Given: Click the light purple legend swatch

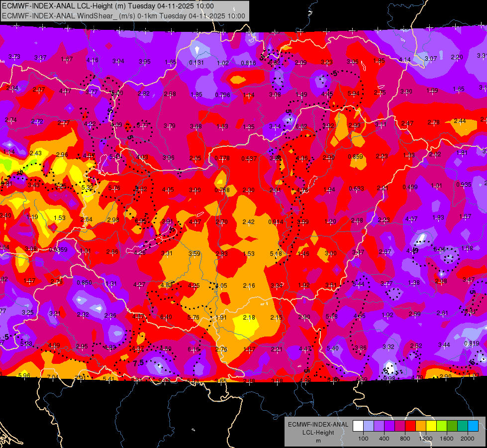Looking at the screenshot, I should (379, 426).
